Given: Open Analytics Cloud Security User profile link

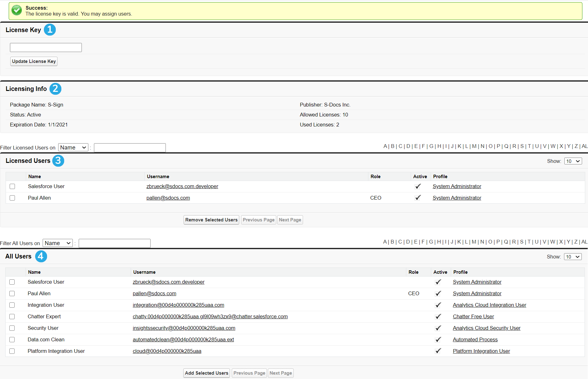Looking at the screenshot, I should pos(487,328).
